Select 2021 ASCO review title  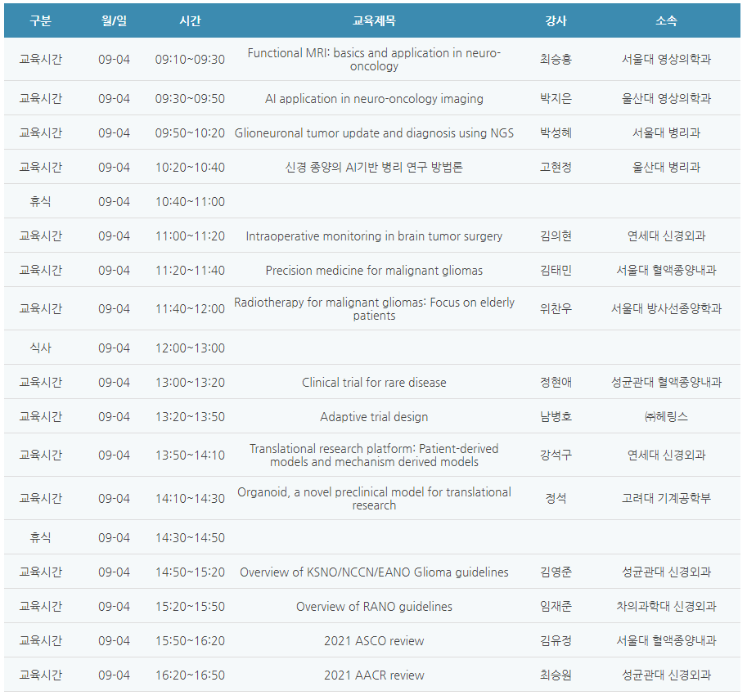[374, 640]
